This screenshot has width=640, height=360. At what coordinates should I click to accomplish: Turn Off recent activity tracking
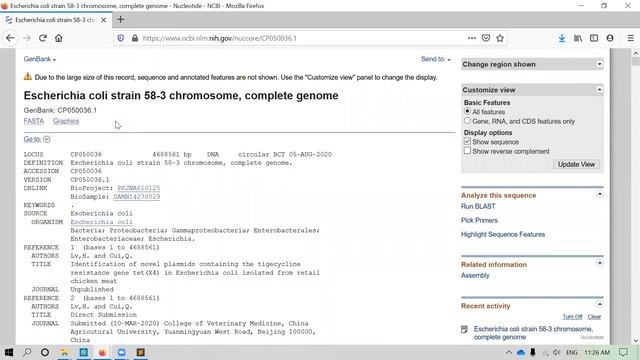click(572, 317)
